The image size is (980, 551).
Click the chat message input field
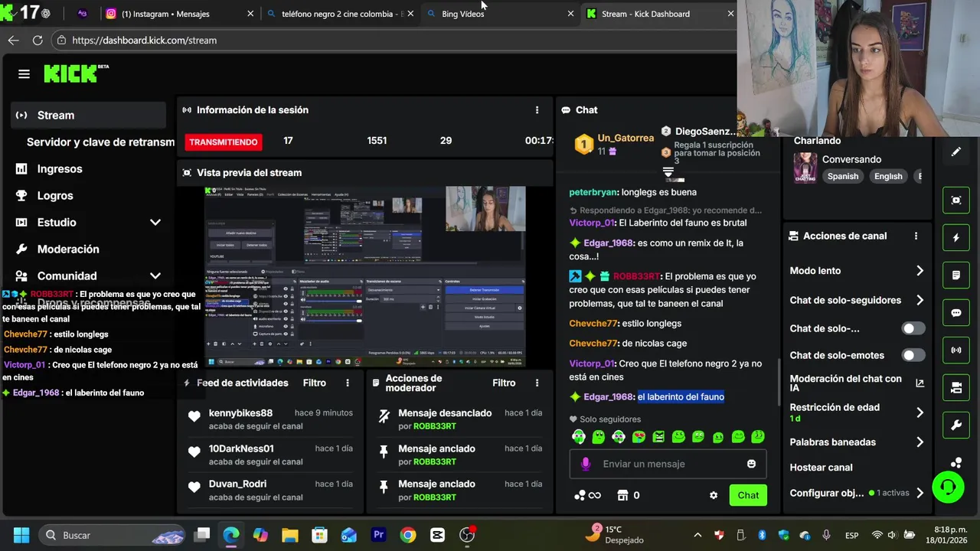click(x=667, y=464)
